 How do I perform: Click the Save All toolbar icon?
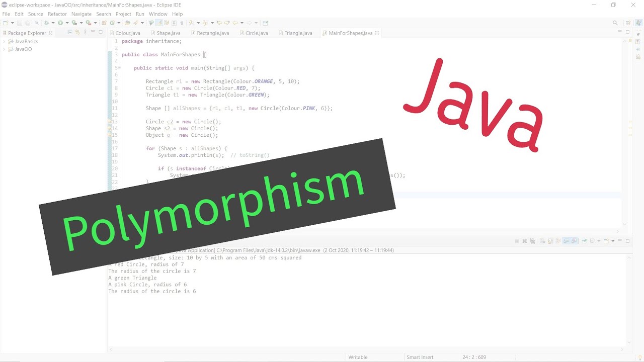click(27, 23)
